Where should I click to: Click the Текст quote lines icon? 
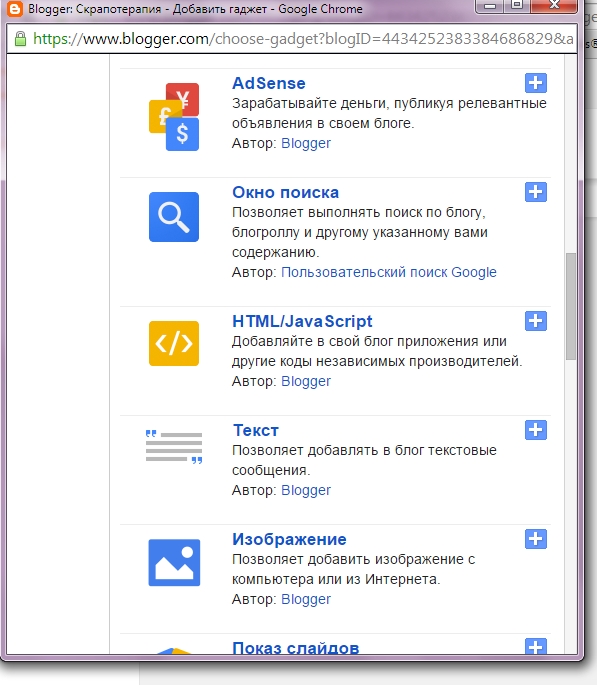coord(174,446)
